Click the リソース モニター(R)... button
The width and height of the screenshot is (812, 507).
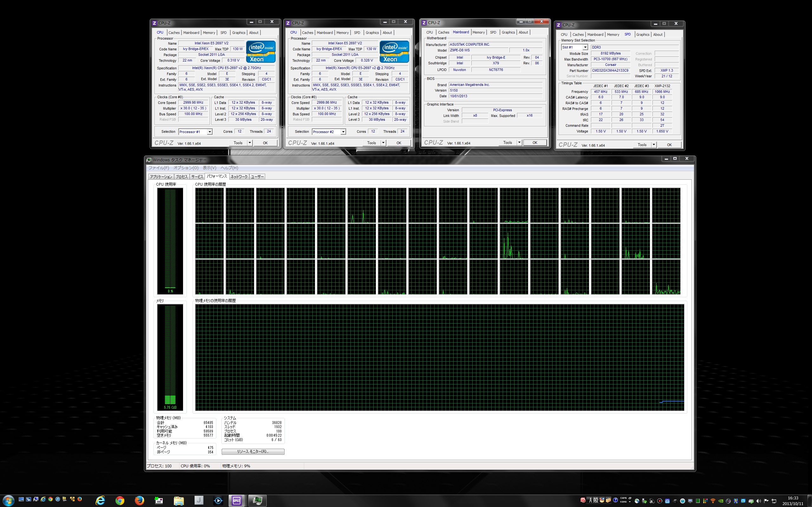pyautogui.click(x=253, y=452)
